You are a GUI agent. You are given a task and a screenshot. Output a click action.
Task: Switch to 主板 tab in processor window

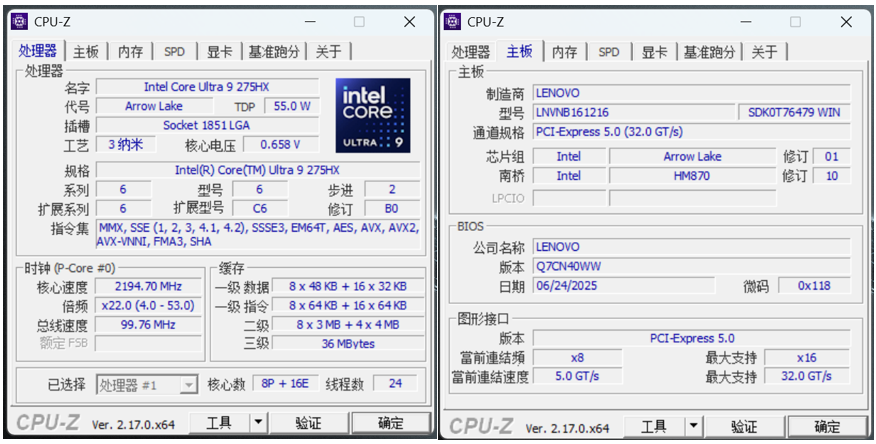(86, 52)
